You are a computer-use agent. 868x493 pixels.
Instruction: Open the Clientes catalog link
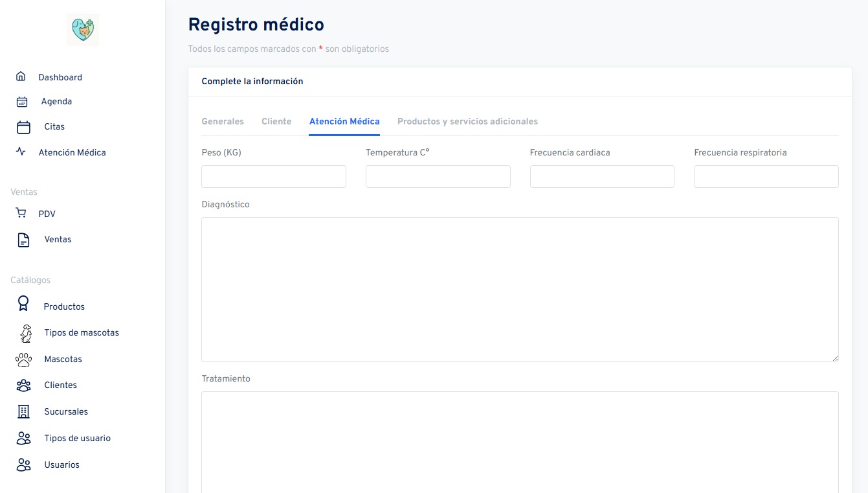point(60,385)
